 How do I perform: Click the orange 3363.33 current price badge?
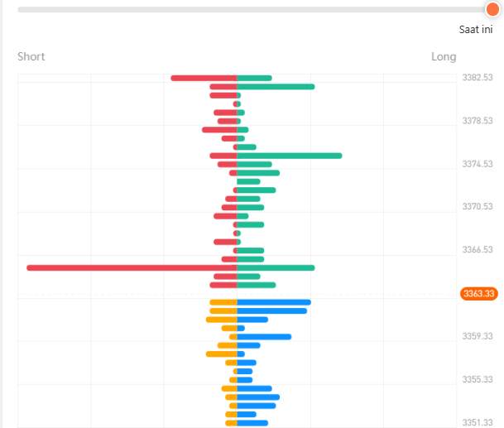[x=479, y=294]
